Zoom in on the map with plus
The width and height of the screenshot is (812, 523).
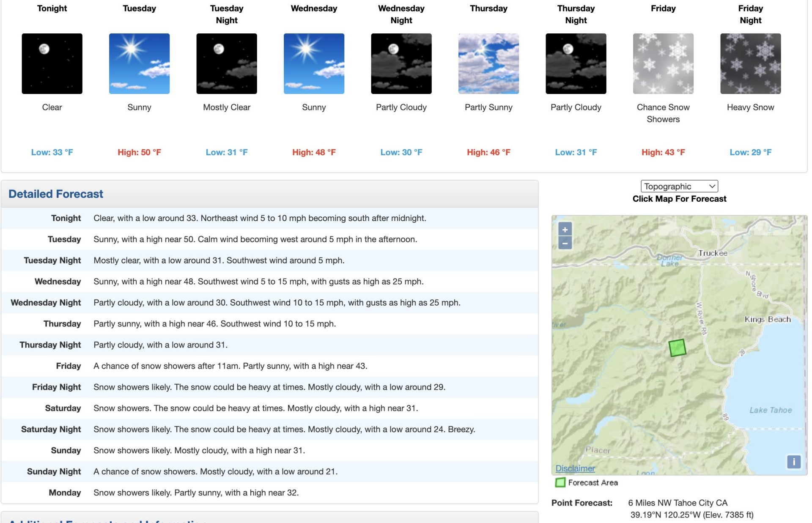(x=565, y=230)
